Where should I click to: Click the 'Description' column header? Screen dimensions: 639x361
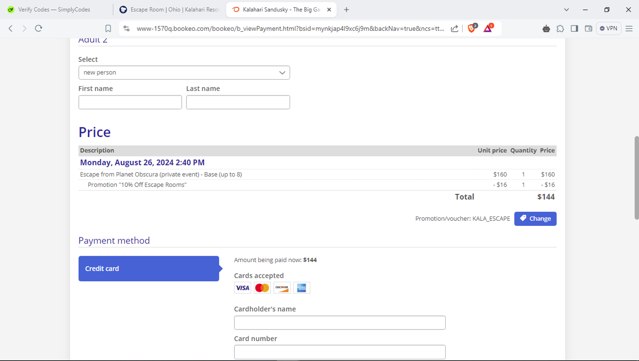click(97, 150)
